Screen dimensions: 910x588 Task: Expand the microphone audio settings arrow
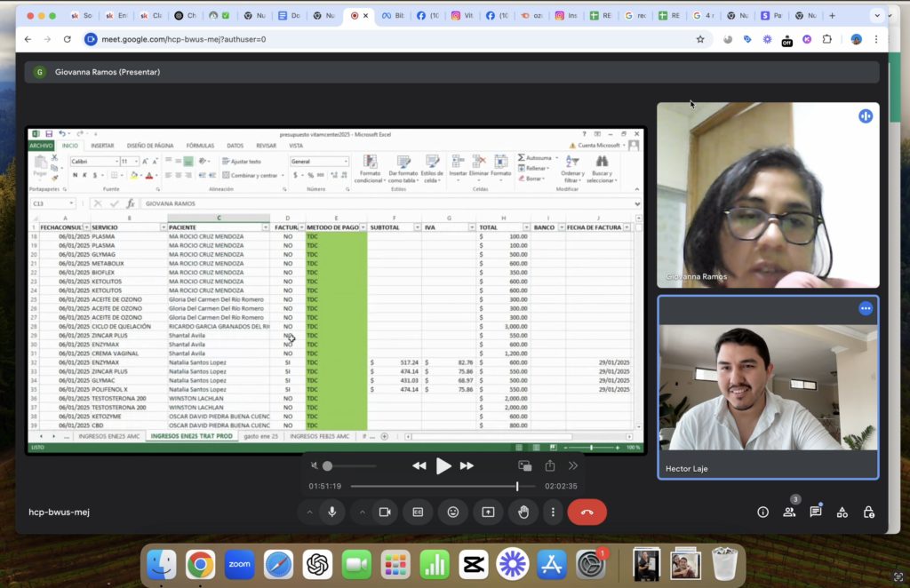click(309, 512)
